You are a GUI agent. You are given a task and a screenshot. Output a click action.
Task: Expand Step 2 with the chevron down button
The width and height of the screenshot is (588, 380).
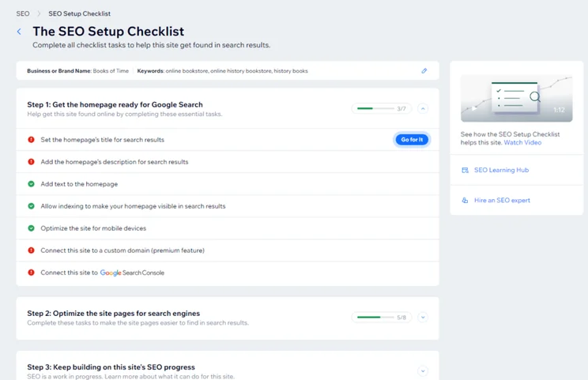click(x=423, y=318)
